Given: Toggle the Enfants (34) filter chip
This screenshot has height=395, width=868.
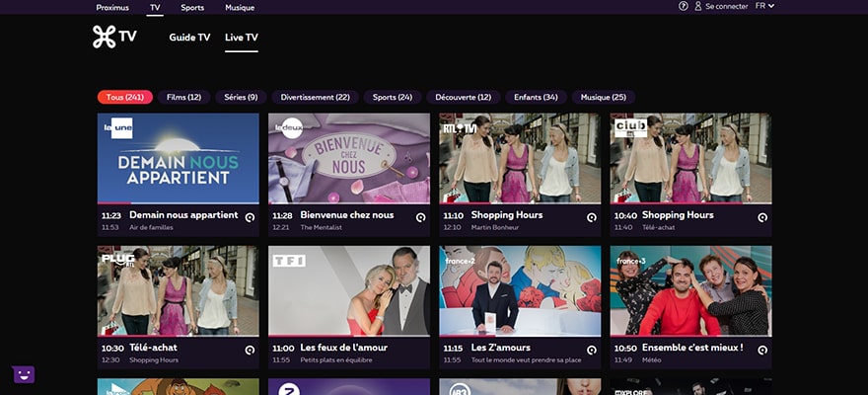Looking at the screenshot, I should pos(537,97).
